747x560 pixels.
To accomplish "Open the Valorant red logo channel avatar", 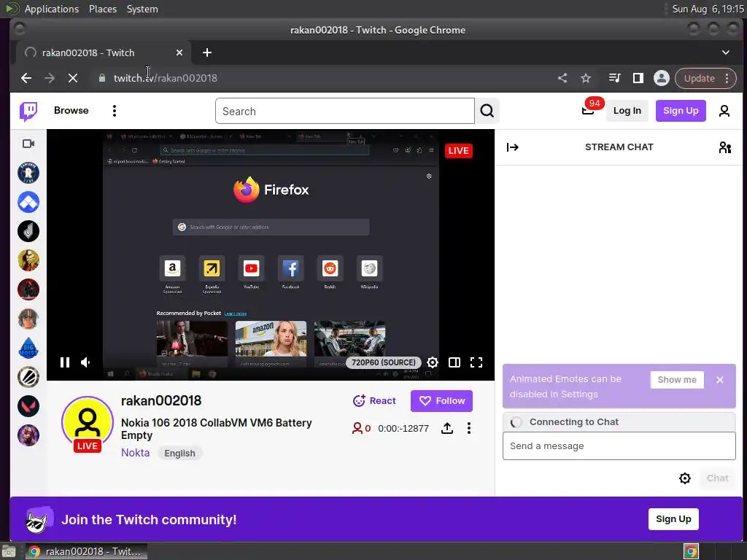I will 28,406.
